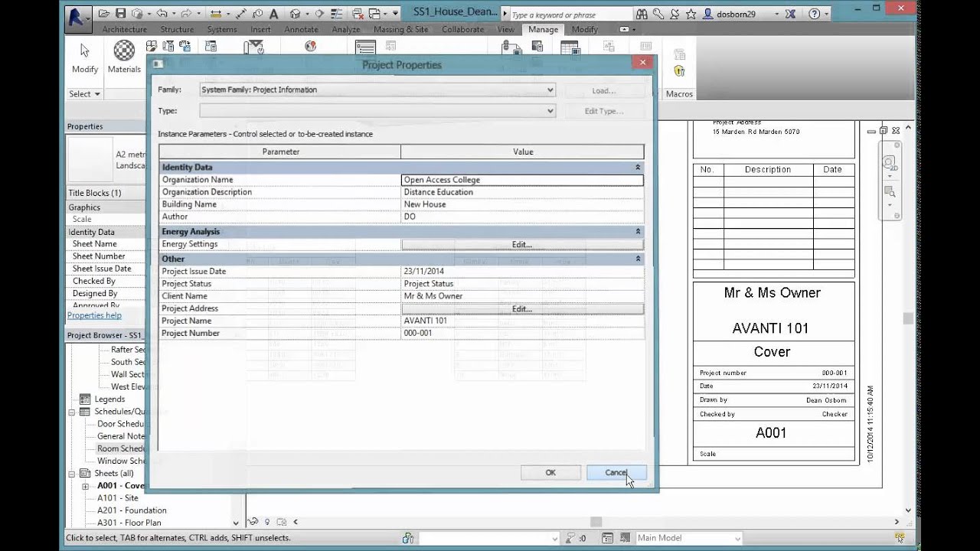The image size is (980, 551).
Task: Open the Family dropdown in Project Properties
Action: [x=550, y=90]
